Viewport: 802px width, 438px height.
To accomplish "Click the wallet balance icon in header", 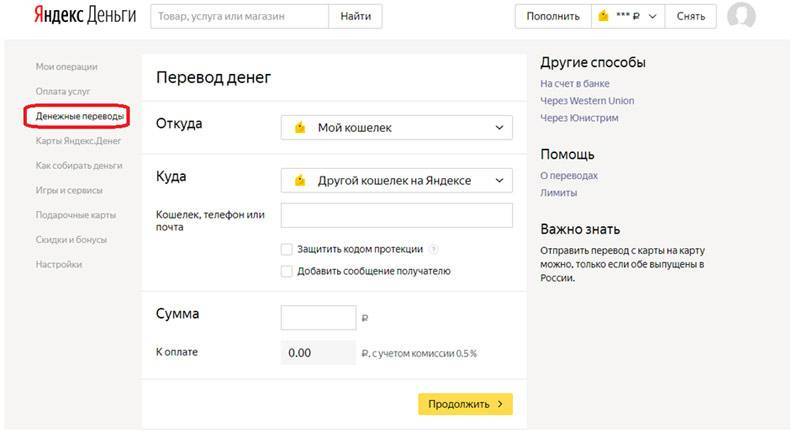I will 603,16.
